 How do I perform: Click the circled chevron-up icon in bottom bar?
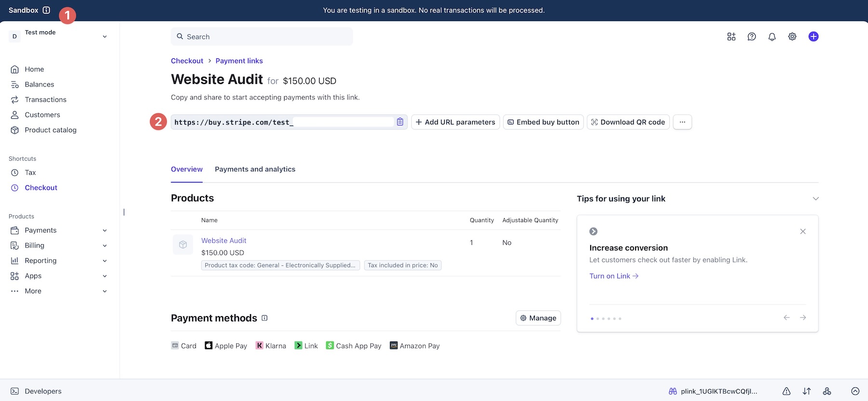click(855, 391)
